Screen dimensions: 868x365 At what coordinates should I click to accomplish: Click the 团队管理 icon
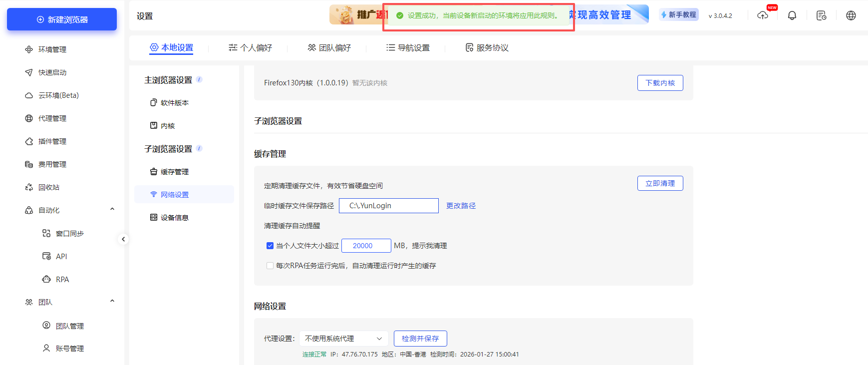pos(46,325)
